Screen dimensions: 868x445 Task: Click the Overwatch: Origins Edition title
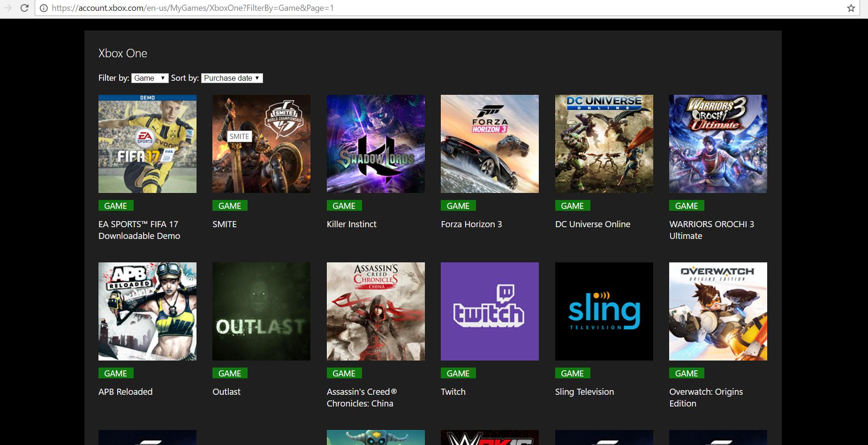tap(706, 398)
